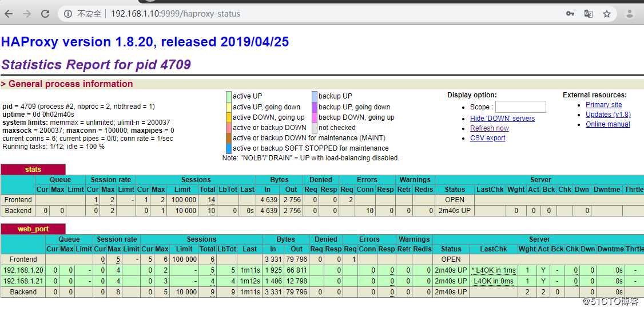Click the active or backup DOWN swatch

point(228,128)
